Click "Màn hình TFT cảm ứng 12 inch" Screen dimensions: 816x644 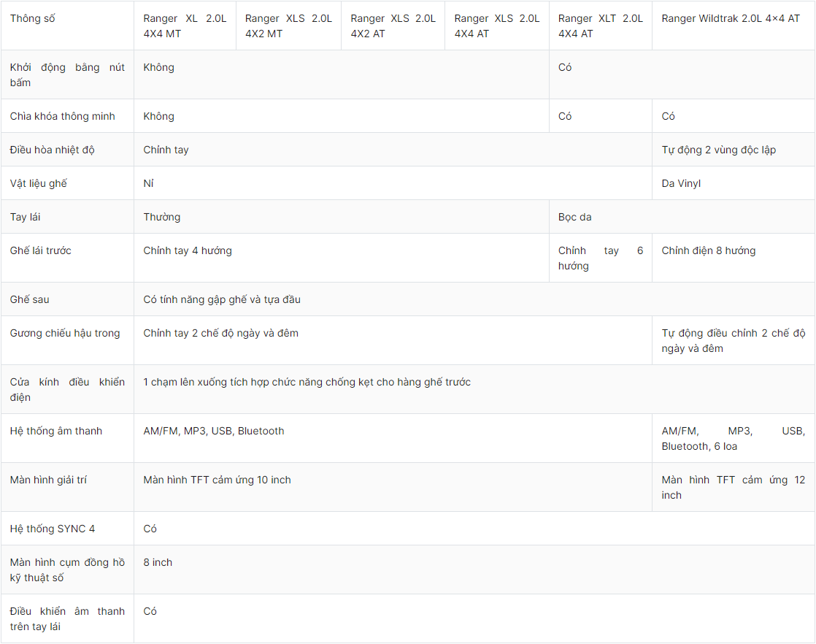pos(734,488)
